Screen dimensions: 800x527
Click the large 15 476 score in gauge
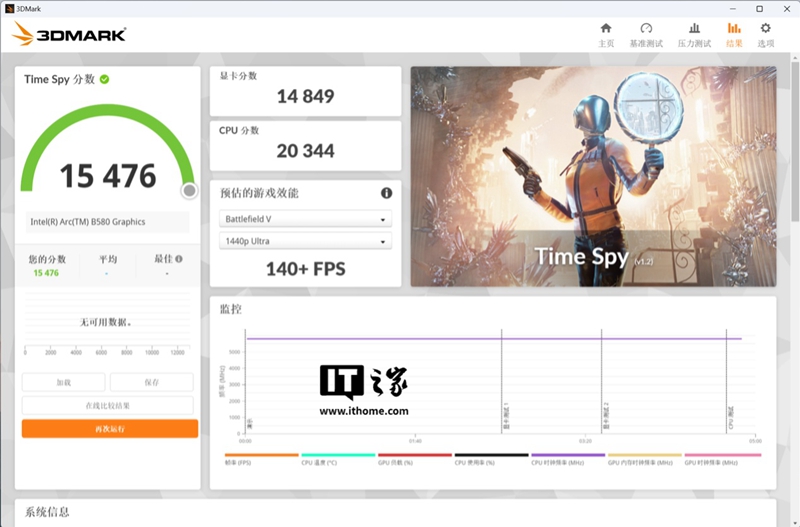coord(108,176)
